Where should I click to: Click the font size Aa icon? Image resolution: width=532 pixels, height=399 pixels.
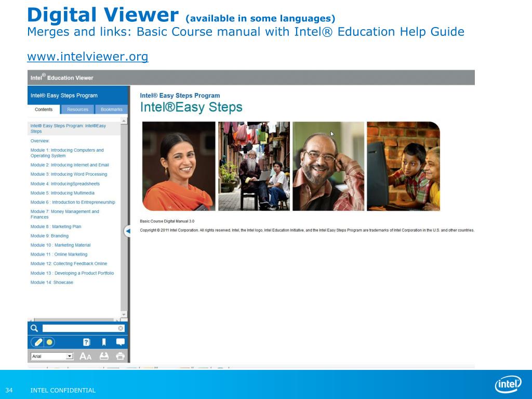coord(86,356)
